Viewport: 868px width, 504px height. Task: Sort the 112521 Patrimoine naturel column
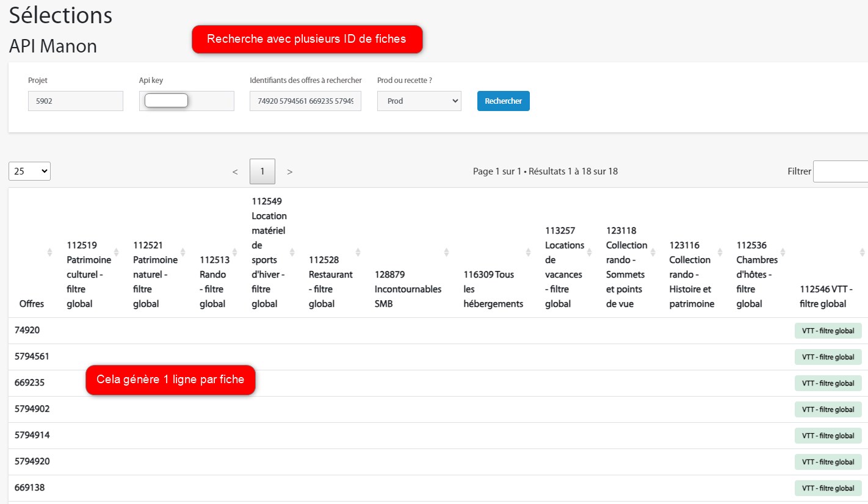tap(182, 252)
